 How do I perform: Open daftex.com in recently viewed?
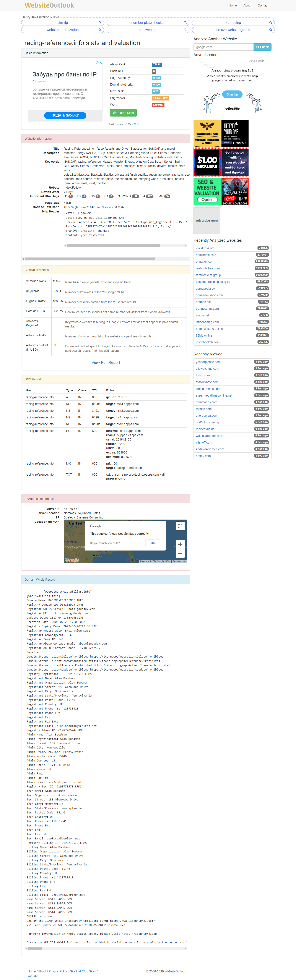pyautogui.click(x=203, y=456)
